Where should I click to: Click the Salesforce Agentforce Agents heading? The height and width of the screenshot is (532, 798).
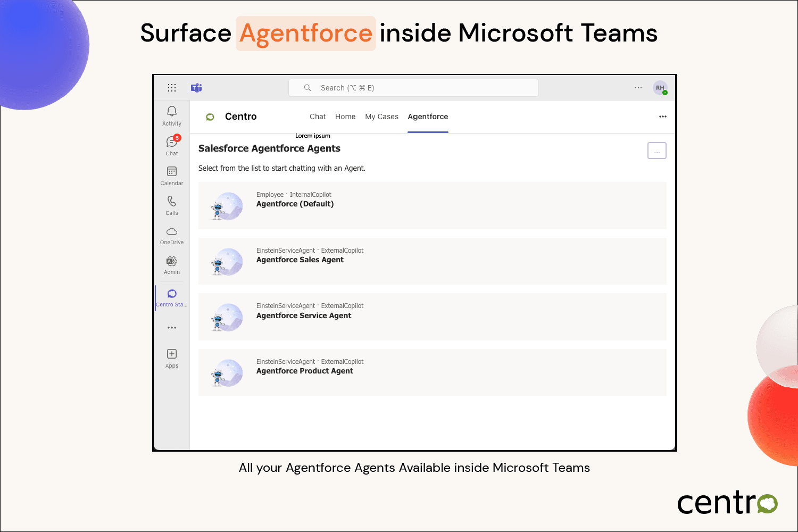click(269, 148)
